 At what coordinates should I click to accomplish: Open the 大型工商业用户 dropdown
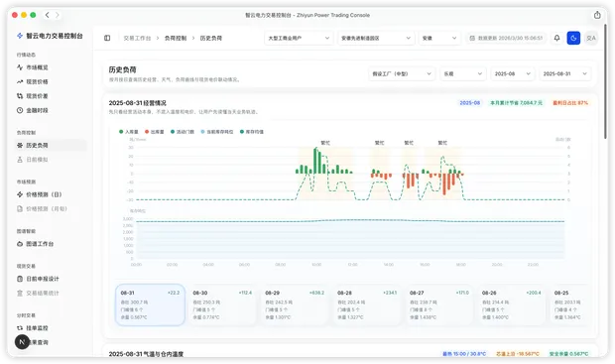[x=299, y=38]
